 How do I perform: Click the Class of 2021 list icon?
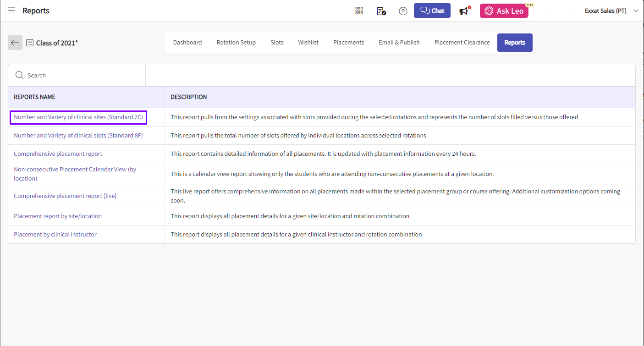30,43
